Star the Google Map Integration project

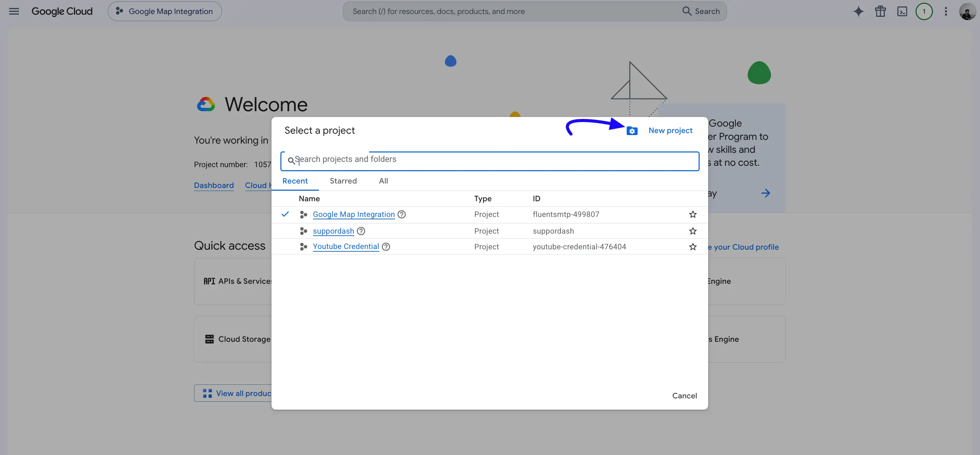(x=693, y=215)
